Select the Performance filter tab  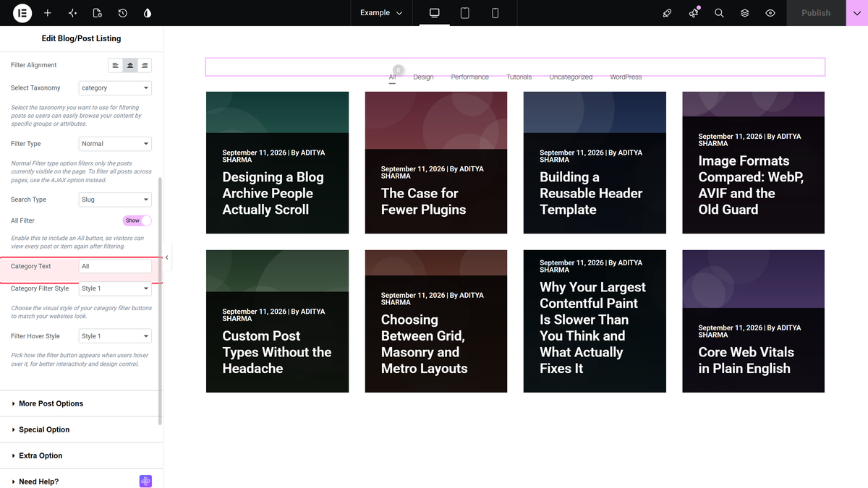pyautogui.click(x=470, y=77)
